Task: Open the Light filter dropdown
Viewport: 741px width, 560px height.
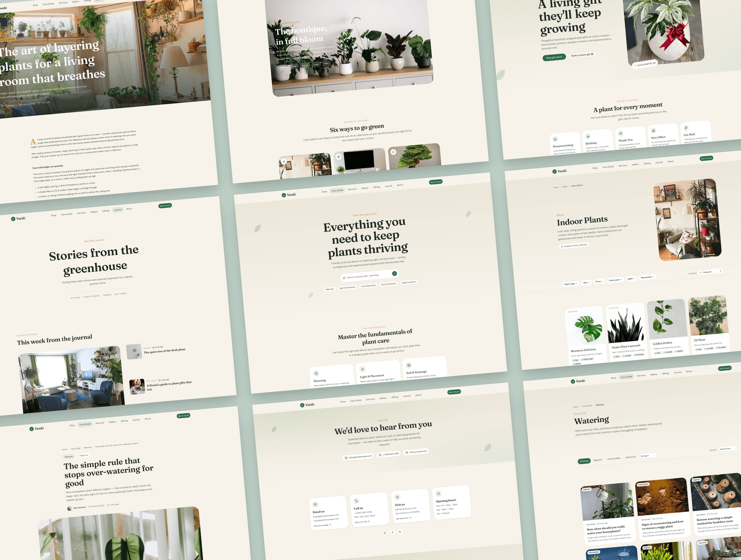Action: 631,279
